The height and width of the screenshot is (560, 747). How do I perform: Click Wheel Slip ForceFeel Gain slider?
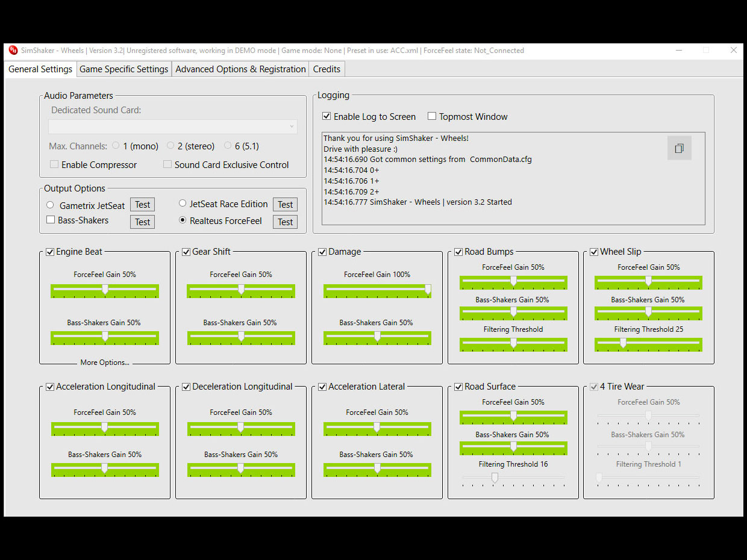pos(648,282)
